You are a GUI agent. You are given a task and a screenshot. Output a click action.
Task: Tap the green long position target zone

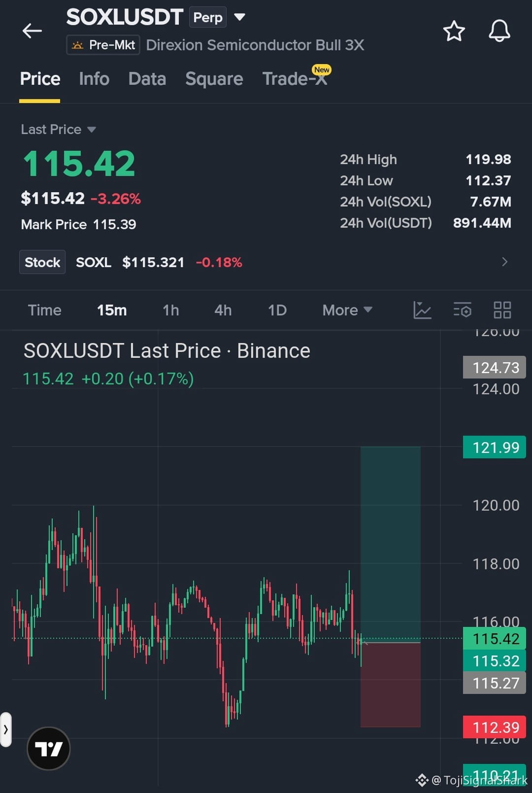click(x=391, y=544)
